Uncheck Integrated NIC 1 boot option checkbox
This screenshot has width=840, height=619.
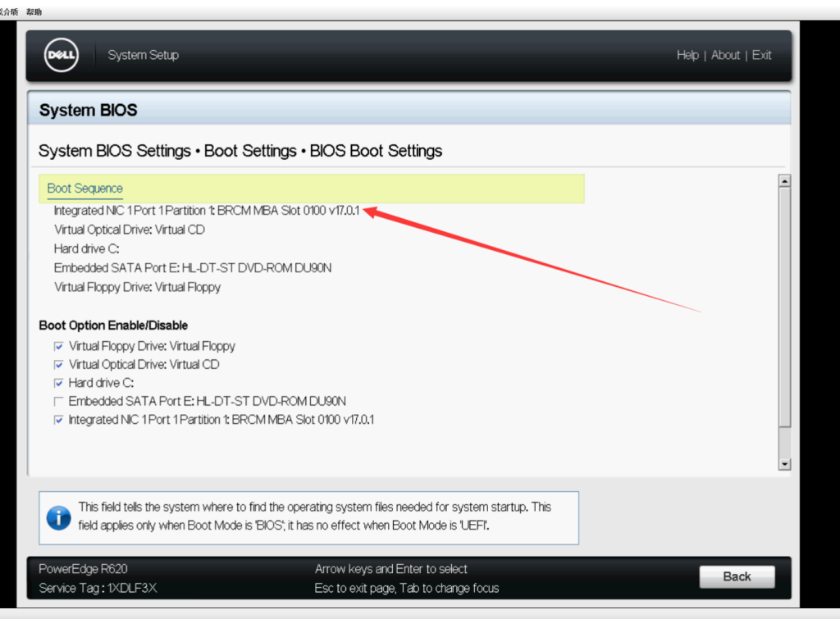point(58,420)
